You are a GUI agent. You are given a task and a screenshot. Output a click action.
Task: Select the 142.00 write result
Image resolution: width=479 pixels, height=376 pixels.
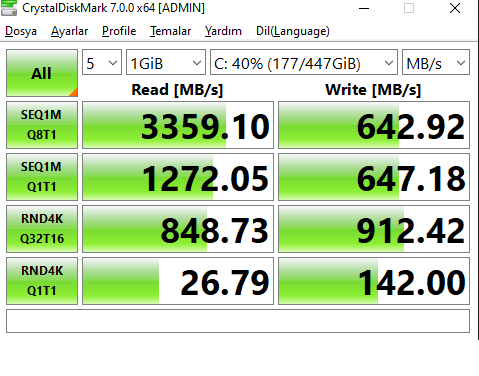tap(374, 281)
